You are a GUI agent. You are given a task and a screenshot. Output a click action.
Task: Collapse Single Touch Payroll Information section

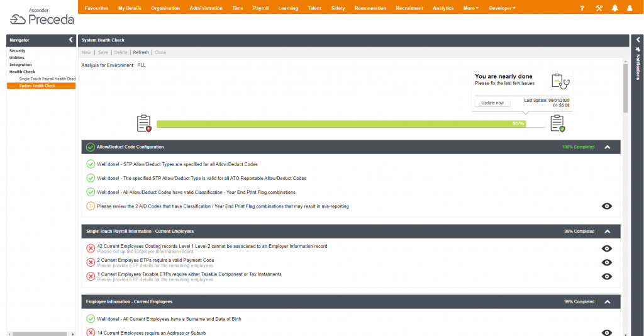pyautogui.click(x=608, y=232)
